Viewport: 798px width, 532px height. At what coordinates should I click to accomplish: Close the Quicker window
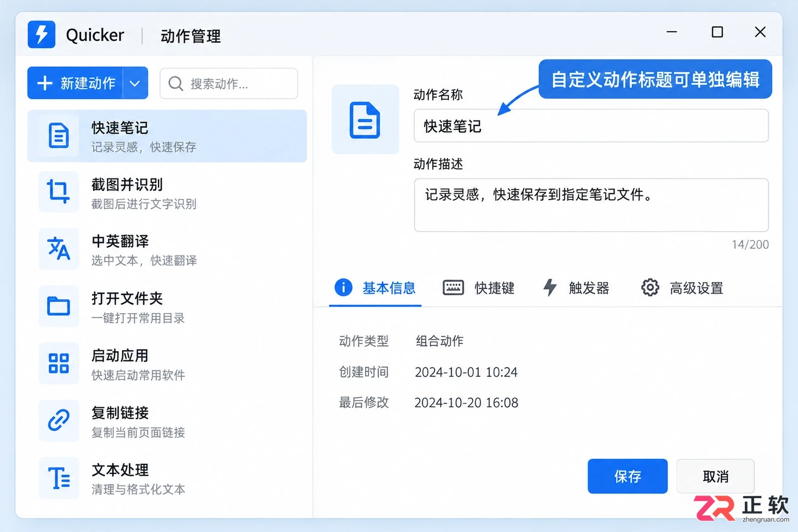pyautogui.click(x=760, y=32)
